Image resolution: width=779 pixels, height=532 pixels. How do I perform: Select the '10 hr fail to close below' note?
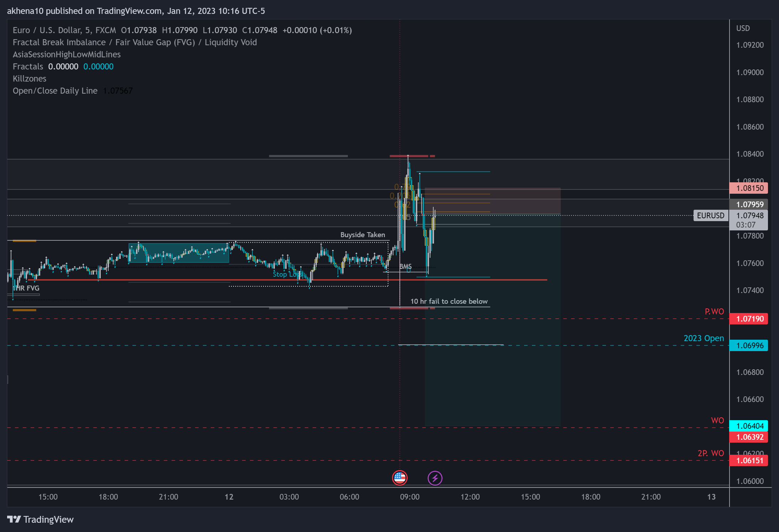[449, 301]
